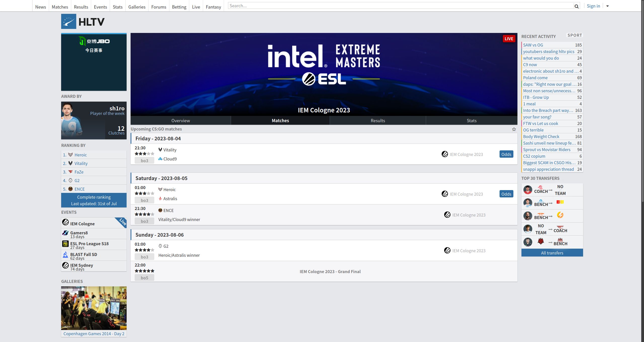
Task: Click ENCE logo in Saturday 21:30 match
Action: coord(160,210)
